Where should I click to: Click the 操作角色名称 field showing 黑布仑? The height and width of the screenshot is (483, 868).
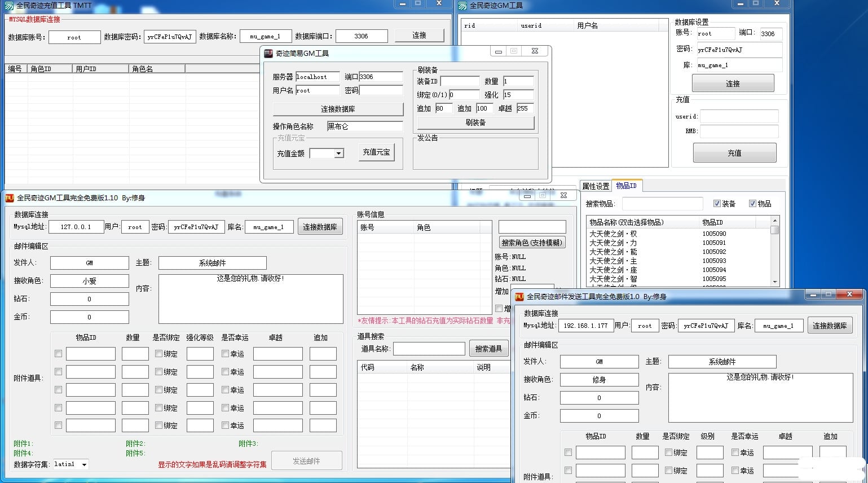365,126
